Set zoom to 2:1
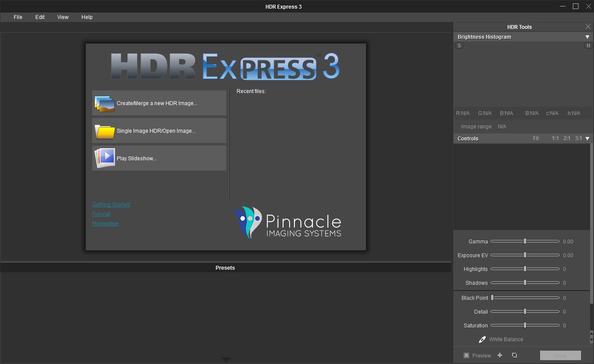Image resolution: width=594 pixels, height=364 pixels. pyautogui.click(x=567, y=139)
